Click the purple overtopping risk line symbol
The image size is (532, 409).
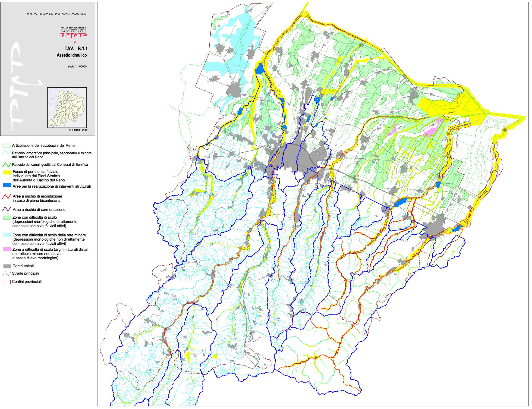pyautogui.click(x=6, y=209)
